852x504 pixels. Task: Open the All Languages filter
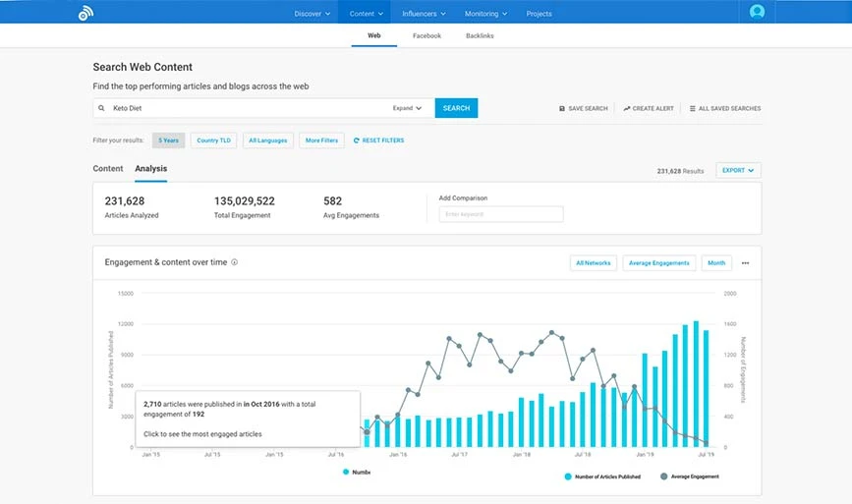pyautogui.click(x=268, y=140)
